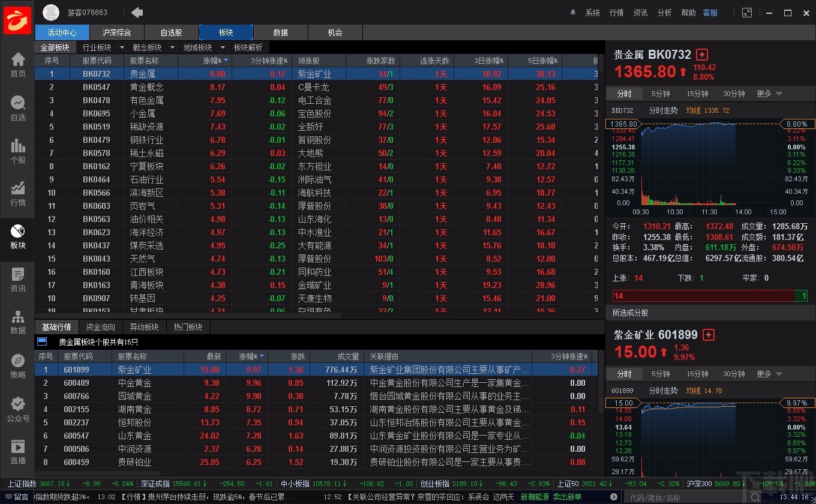Switch to the 资金流向 tab

[x=100, y=327]
